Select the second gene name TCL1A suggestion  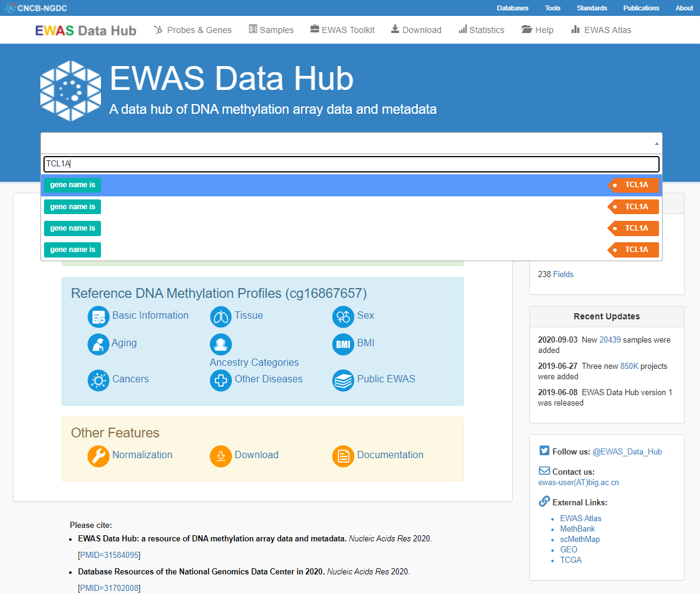point(351,207)
